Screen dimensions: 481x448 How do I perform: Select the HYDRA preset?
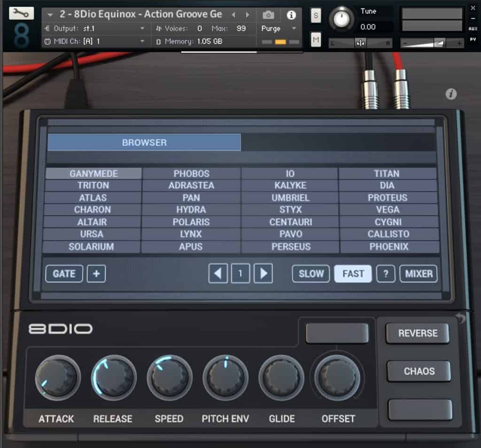click(191, 210)
